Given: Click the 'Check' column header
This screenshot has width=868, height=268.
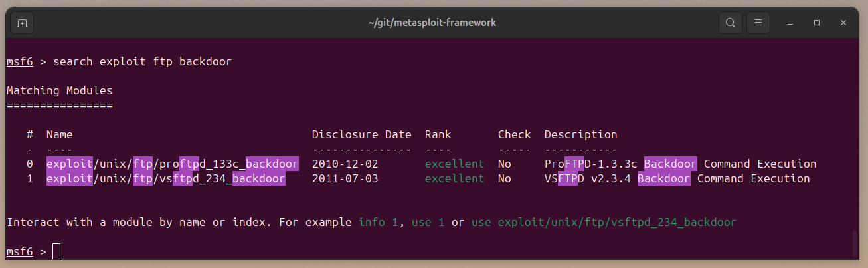Looking at the screenshot, I should click(515, 134).
